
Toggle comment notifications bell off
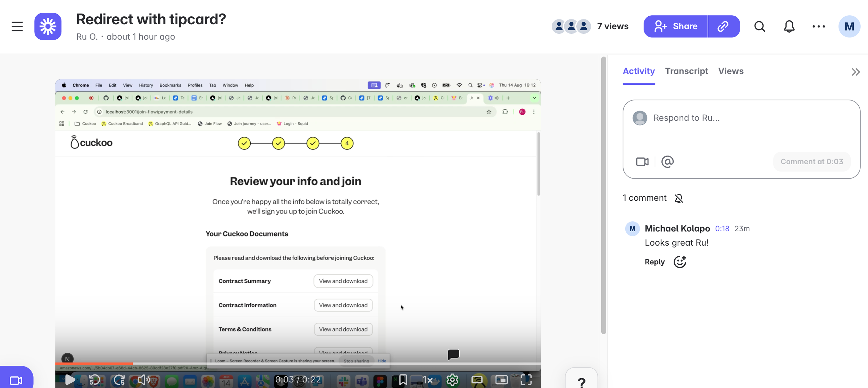pyautogui.click(x=679, y=198)
